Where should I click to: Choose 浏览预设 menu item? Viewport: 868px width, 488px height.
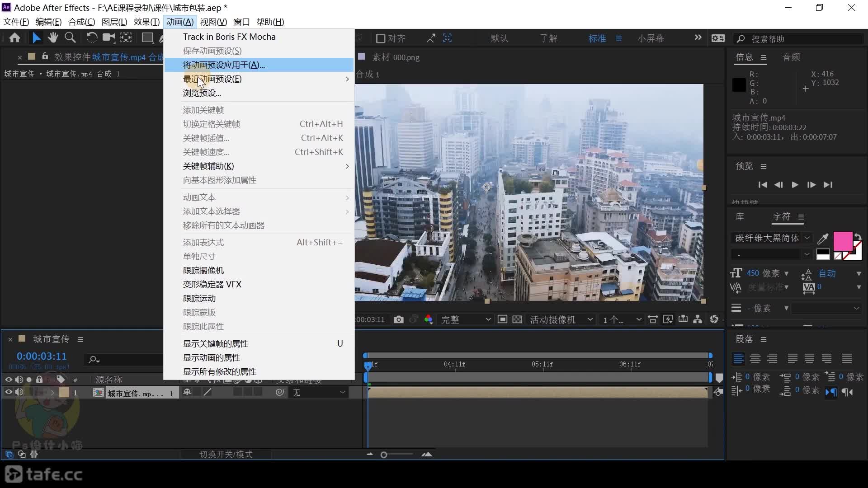pos(259,93)
